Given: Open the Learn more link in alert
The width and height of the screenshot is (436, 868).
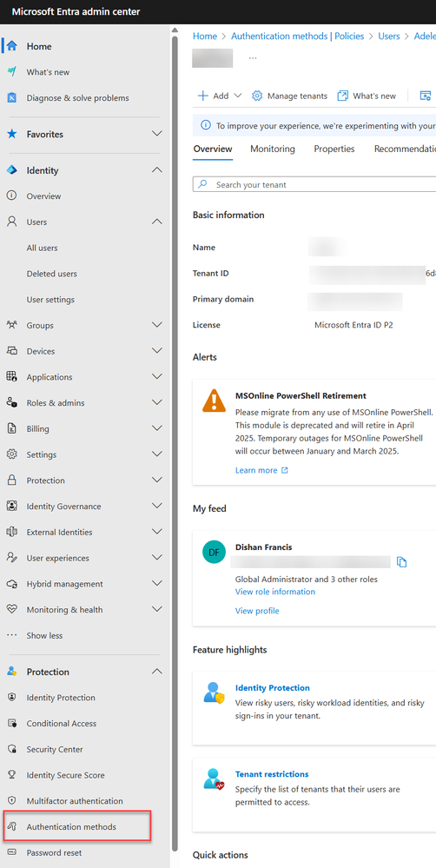Looking at the screenshot, I should (261, 470).
